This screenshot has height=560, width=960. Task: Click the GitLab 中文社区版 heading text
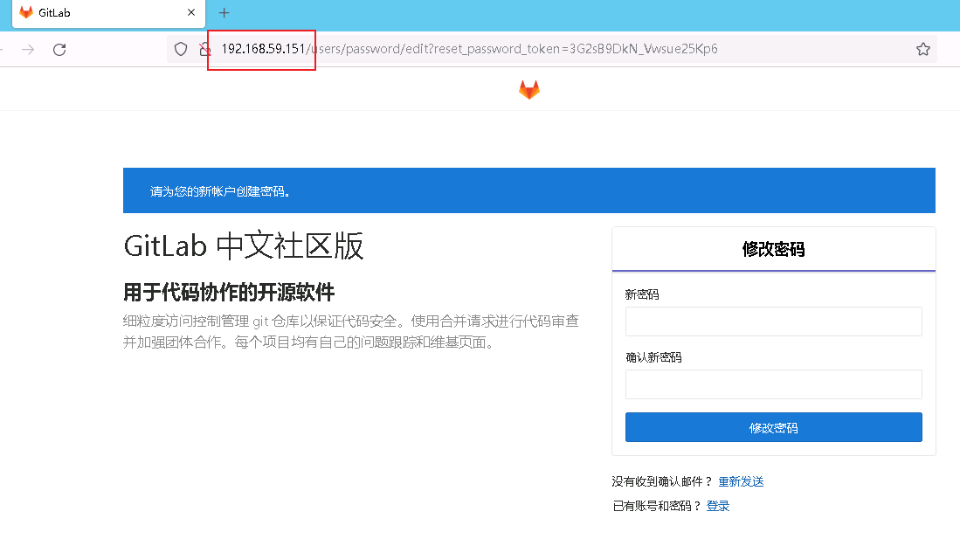point(244,247)
